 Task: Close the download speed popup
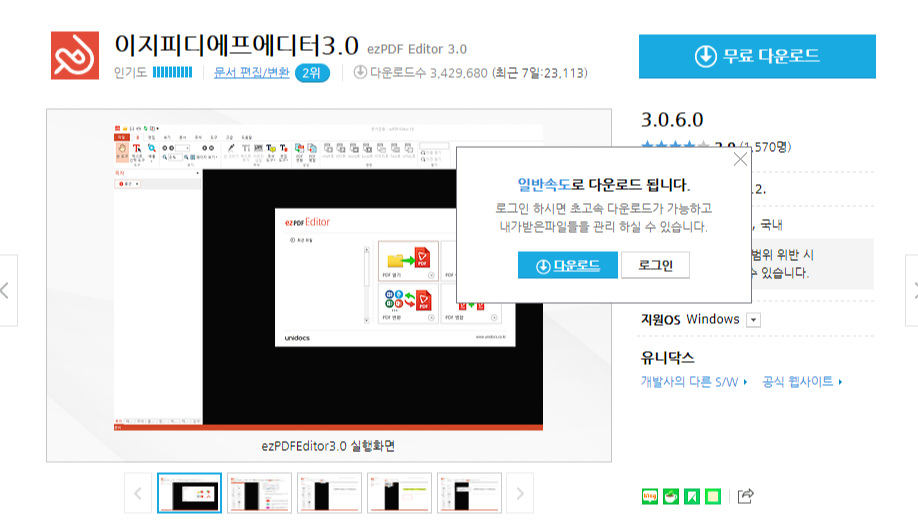(x=740, y=159)
